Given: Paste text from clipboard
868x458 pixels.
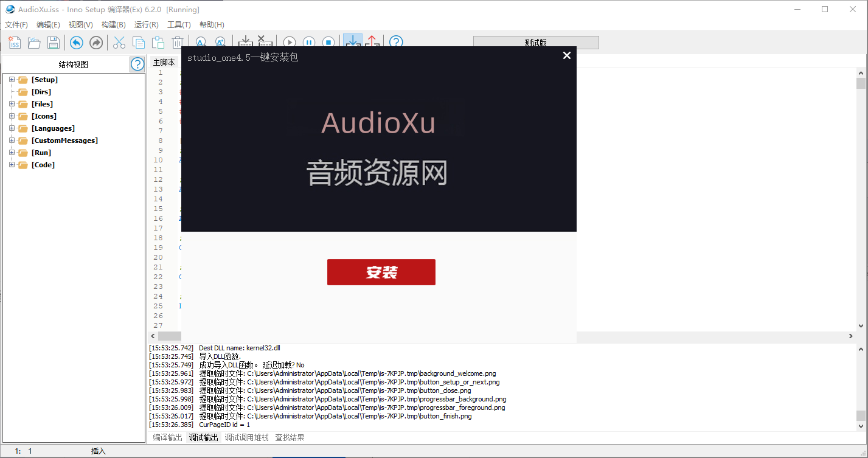Looking at the screenshot, I should click(x=158, y=43).
